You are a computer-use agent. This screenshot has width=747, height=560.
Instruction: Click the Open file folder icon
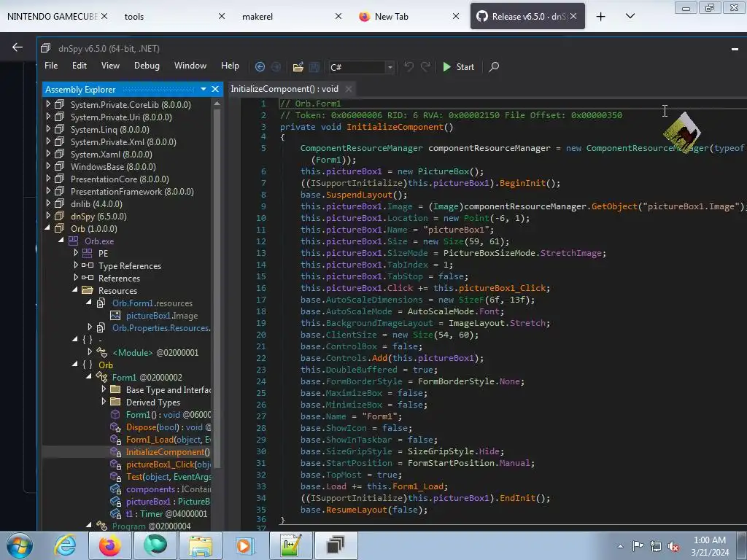point(298,66)
